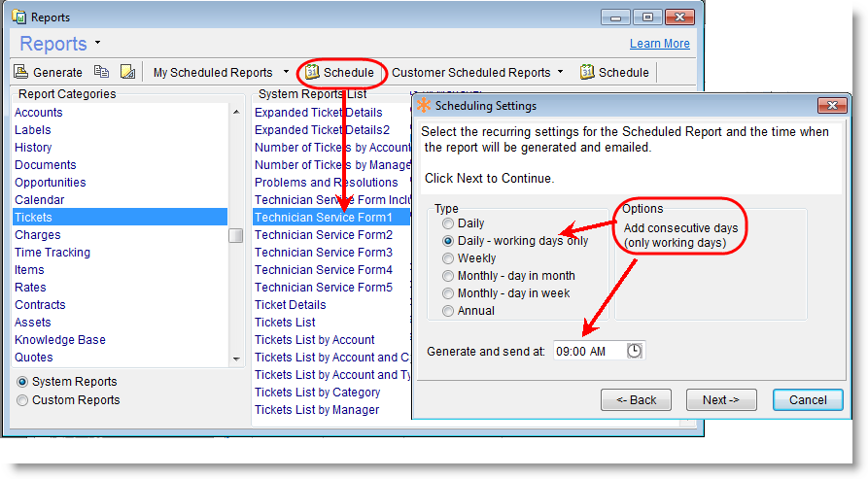This screenshot has height=479, width=868.
Task: Click the Schedule button after Customer Scheduled Reports
Action: tap(614, 72)
